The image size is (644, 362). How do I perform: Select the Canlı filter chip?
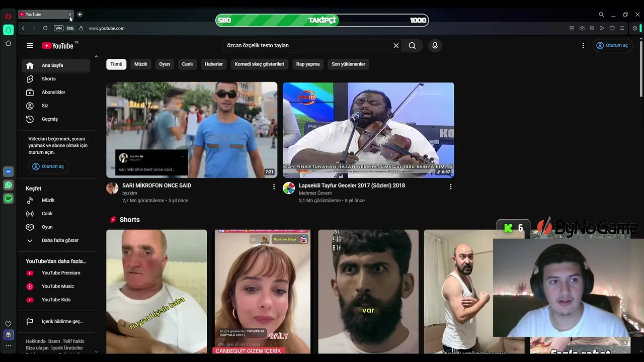coord(187,64)
